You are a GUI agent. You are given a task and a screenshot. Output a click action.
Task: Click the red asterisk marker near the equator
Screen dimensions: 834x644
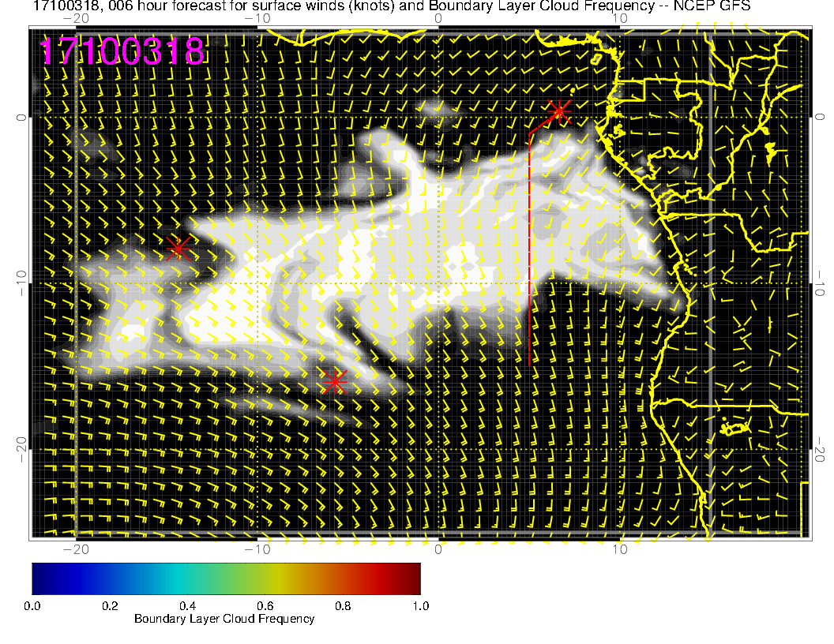(x=559, y=110)
